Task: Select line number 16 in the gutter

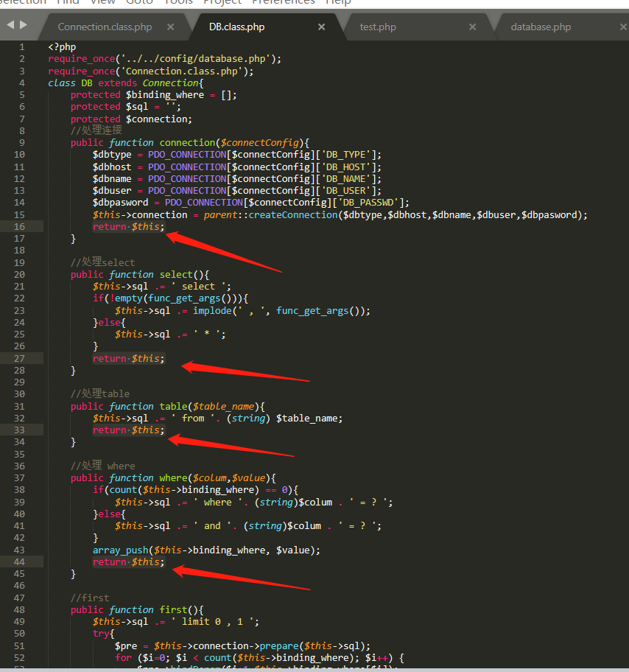Action: click(19, 226)
